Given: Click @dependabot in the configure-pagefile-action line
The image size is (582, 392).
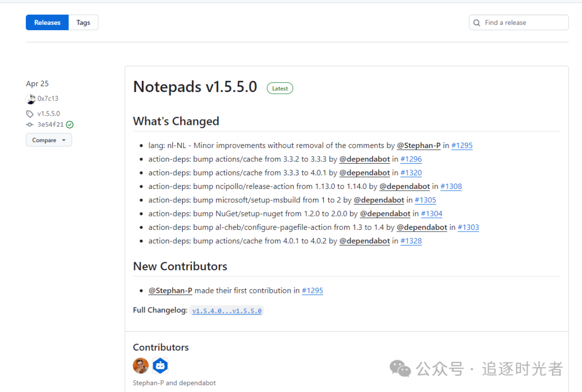Looking at the screenshot, I should click(x=422, y=227).
